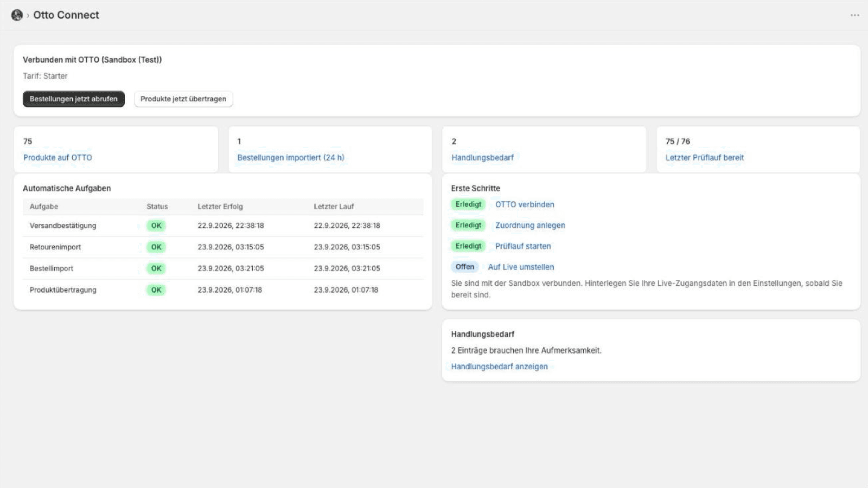The width and height of the screenshot is (868, 488).
Task: Click the Erledigt badge beside Zuordnung anlegen
Action: click(468, 225)
